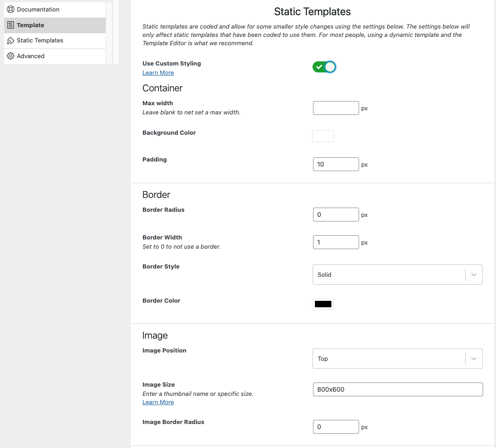The width and height of the screenshot is (496, 448).
Task: Expand the Image Position dropdown
Action: coord(397,358)
